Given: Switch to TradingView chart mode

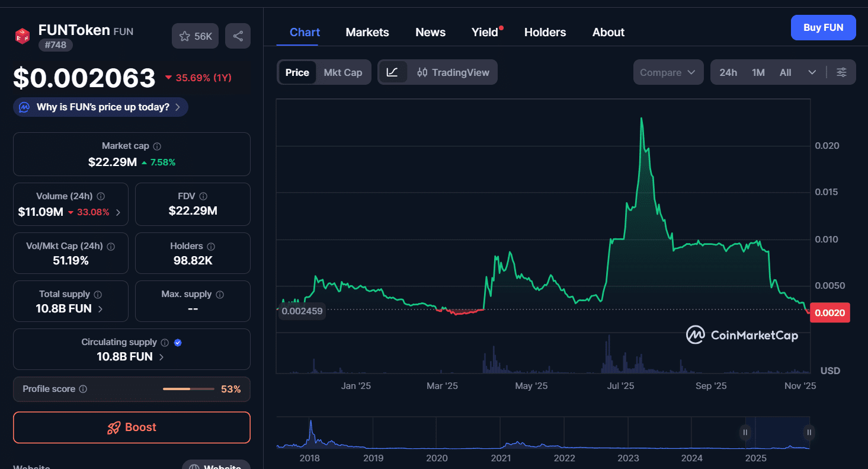Looking at the screenshot, I should (453, 72).
